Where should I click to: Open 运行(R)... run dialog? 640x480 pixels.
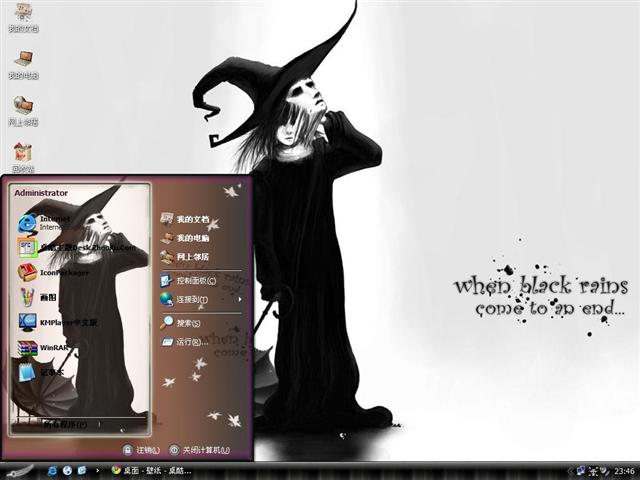click(184, 342)
